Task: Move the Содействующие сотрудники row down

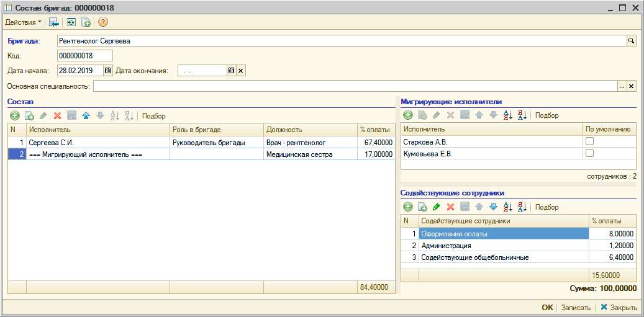Action: [493, 207]
